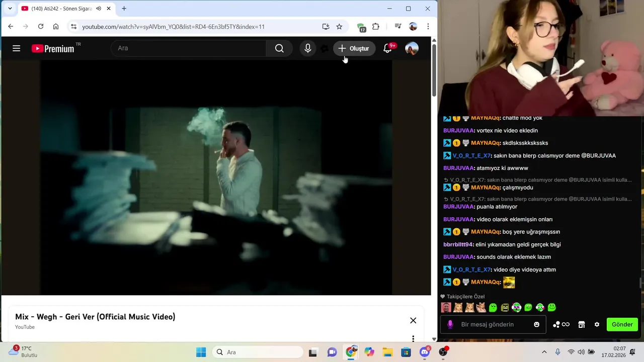
Task: Send message with Gönder button
Action: [622, 324]
